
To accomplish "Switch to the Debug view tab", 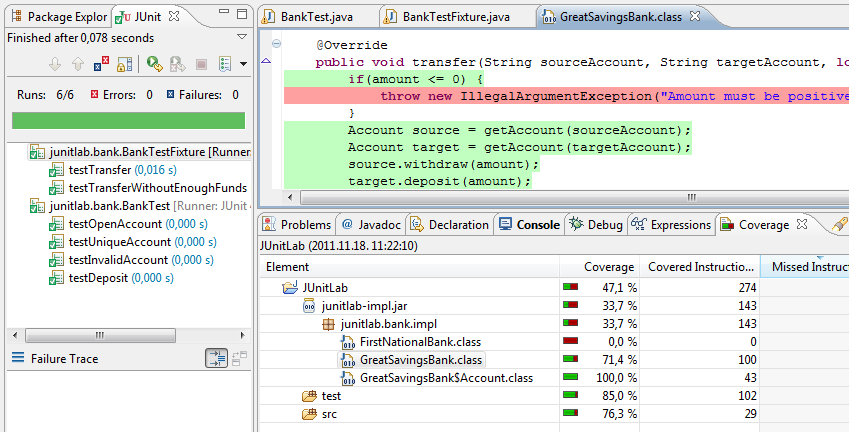I will (x=596, y=225).
